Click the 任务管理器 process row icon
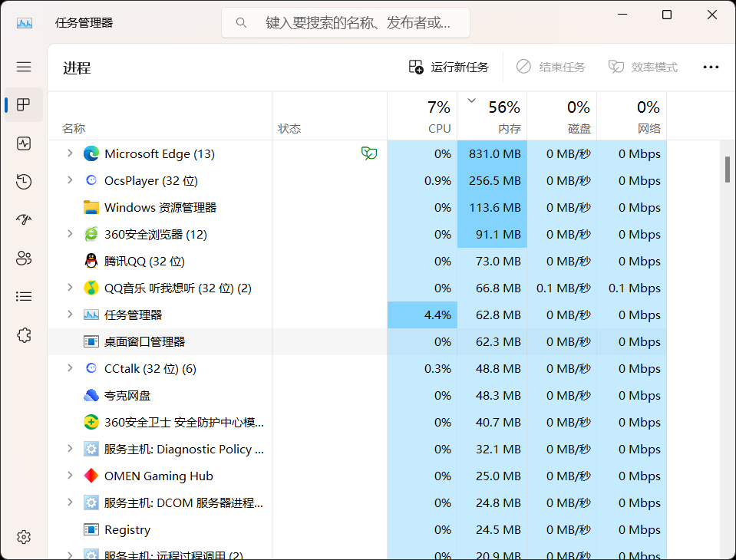The image size is (736, 560). coord(91,315)
